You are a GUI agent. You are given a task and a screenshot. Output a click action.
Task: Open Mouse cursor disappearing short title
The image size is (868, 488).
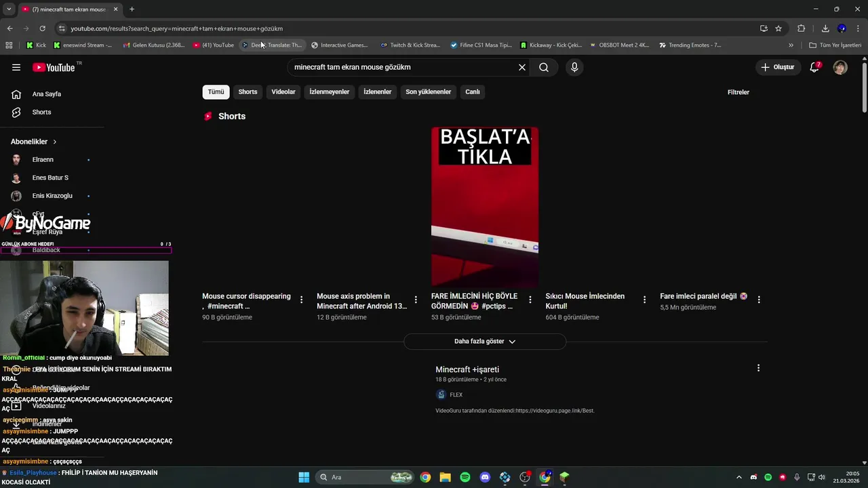247,301
